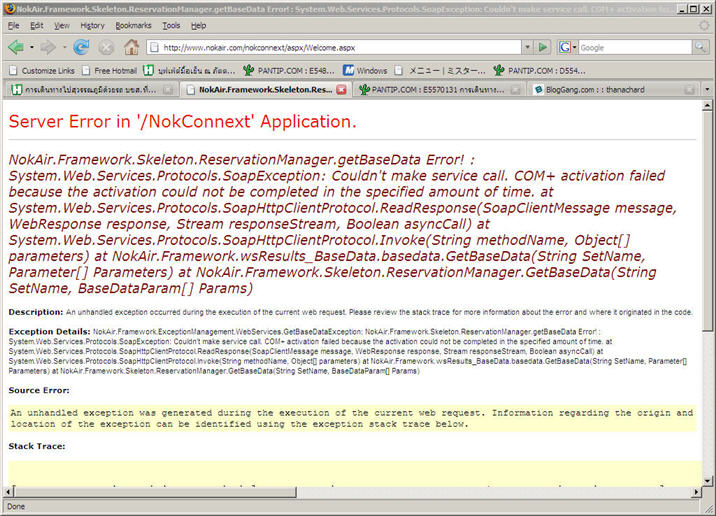Screen dimensions: 716x516
Task: Click the vertical scrollbar thumb
Action: click(x=707, y=221)
